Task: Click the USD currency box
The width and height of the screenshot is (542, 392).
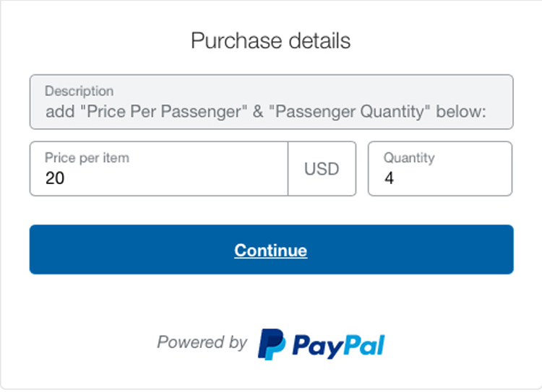Action: tap(322, 168)
